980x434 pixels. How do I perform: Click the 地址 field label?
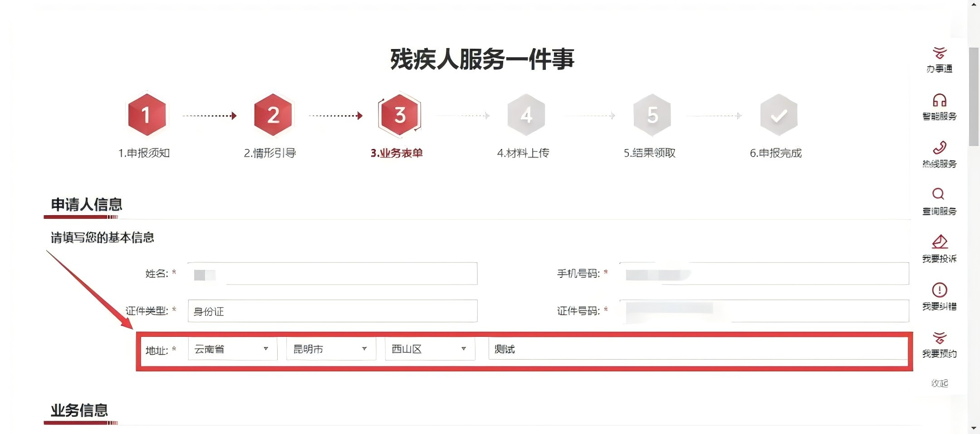(x=157, y=350)
